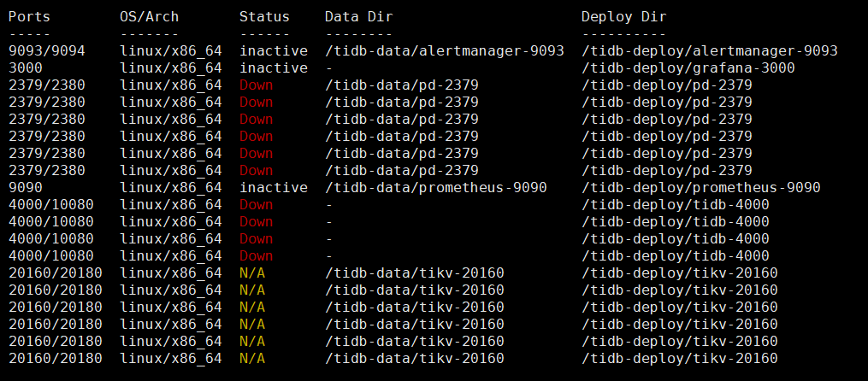Image resolution: width=868 pixels, height=381 pixels.
Task: Select the port 3000 entry
Action: tap(26, 67)
